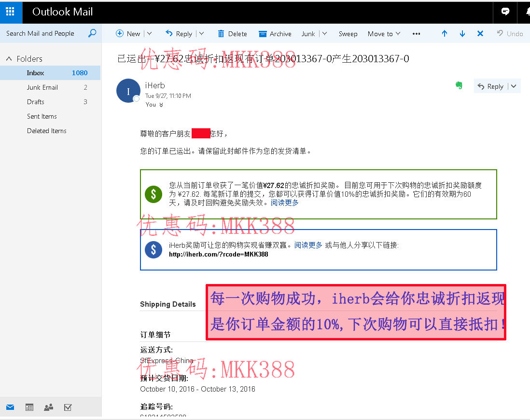Click the Sweep toolbar button
The image size is (530, 420).
348,34
